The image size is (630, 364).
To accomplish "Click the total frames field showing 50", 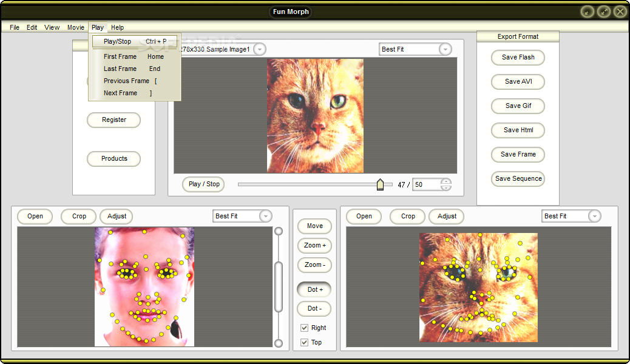I will click(427, 184).
